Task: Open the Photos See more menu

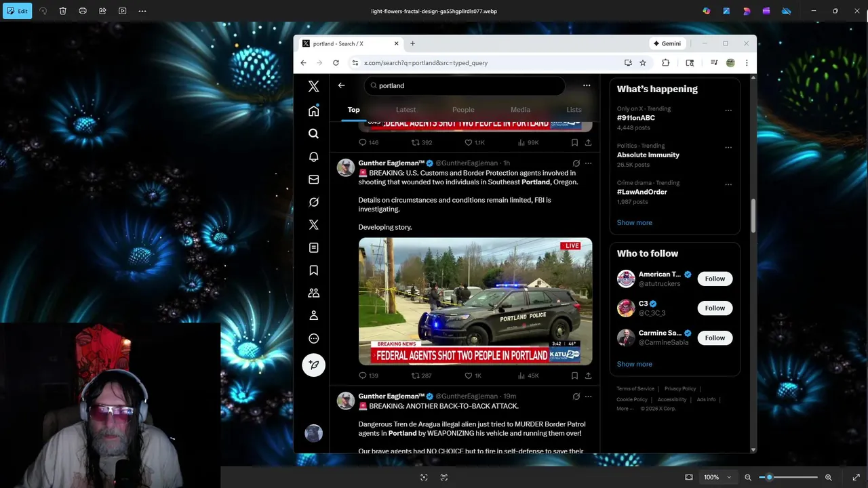Action: (x=142, y=11)
